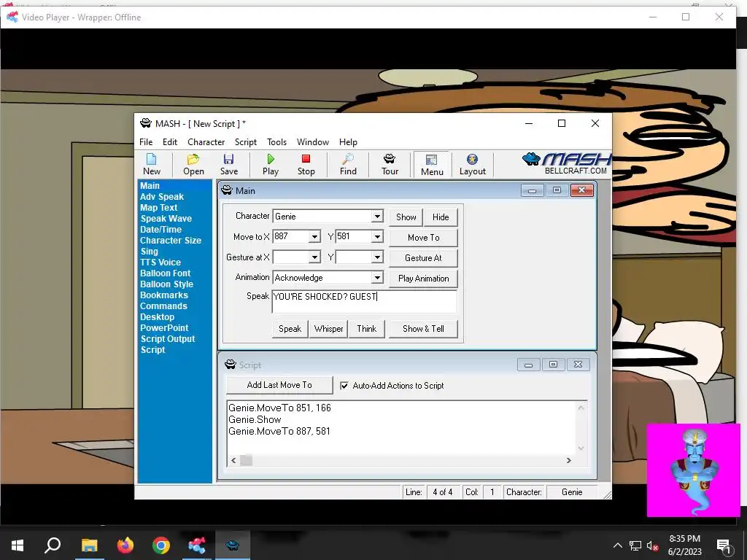
Task: Click the Move To button
Action: [424, 238]
